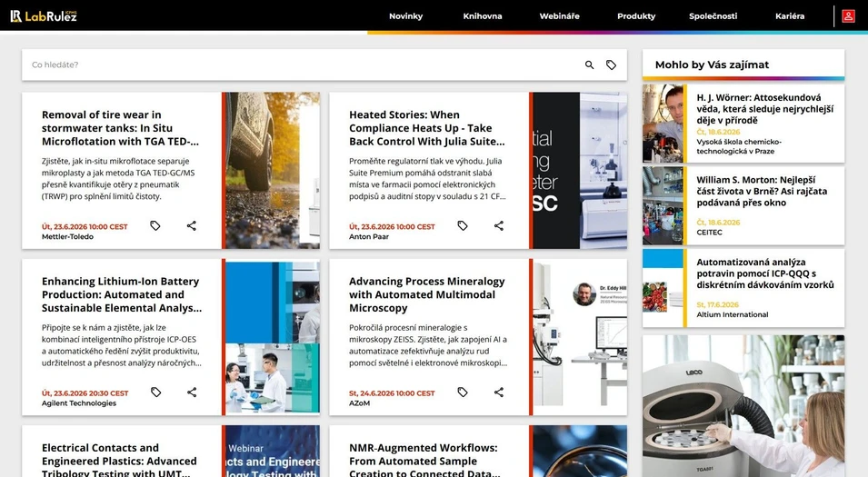Screen dimensions: 868x477
Task: Focus the 'Co hledáte?' search field
Action: tap(302, 65)
